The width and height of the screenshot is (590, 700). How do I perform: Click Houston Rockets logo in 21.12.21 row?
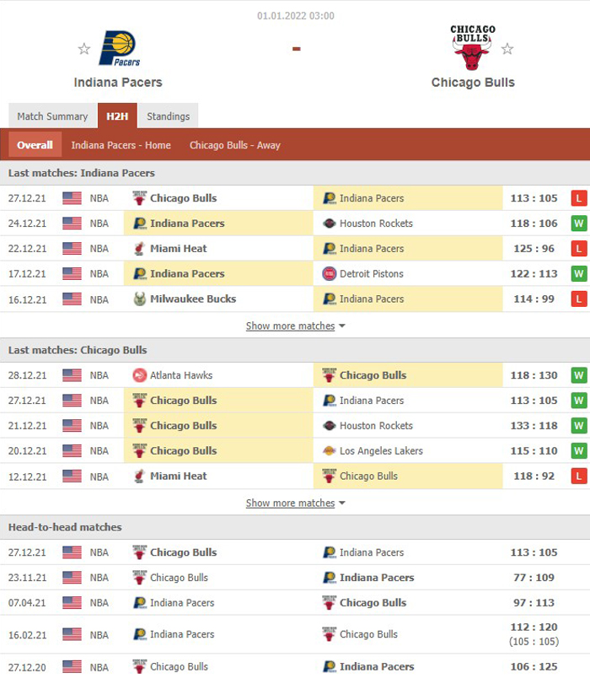click(330, 426)
